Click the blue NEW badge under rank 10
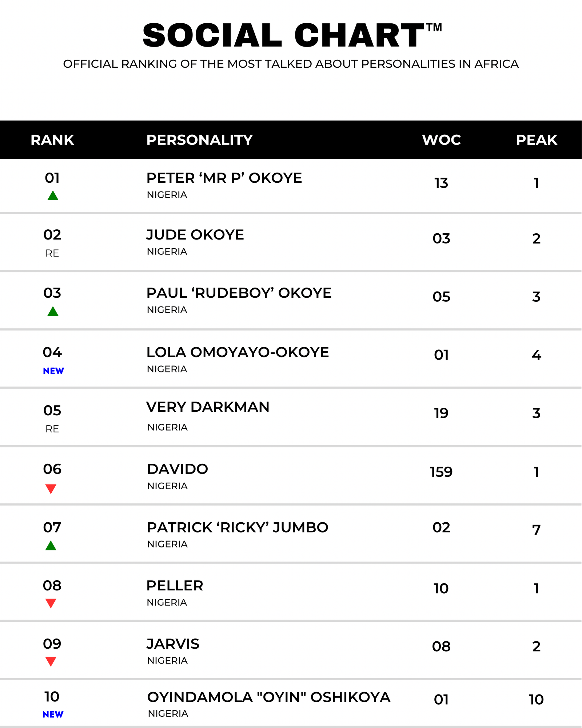 coord(53,715)
